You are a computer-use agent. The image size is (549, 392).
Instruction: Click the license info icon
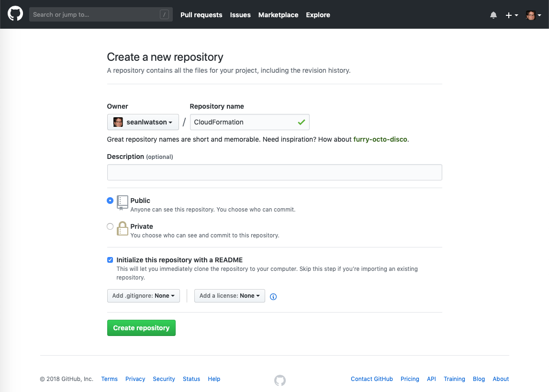[x=273, y=297]
